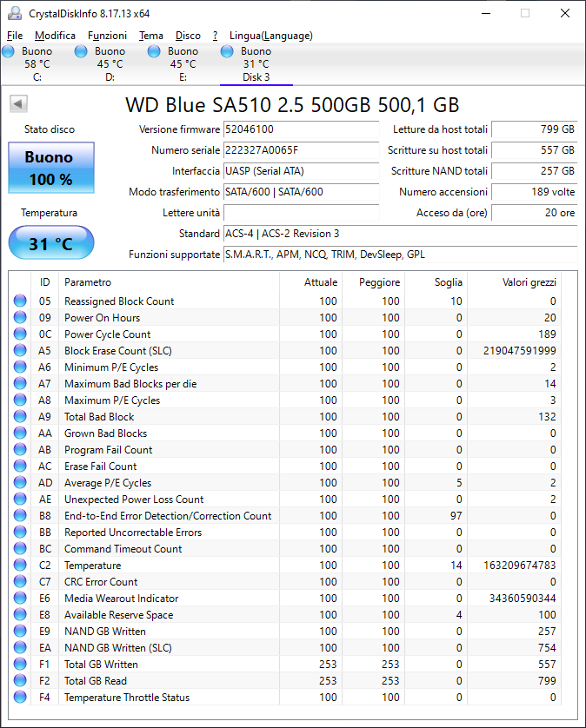Click the Numero seriale field
This screenshot has height=728, width=586.
click(x=301, y=150)
